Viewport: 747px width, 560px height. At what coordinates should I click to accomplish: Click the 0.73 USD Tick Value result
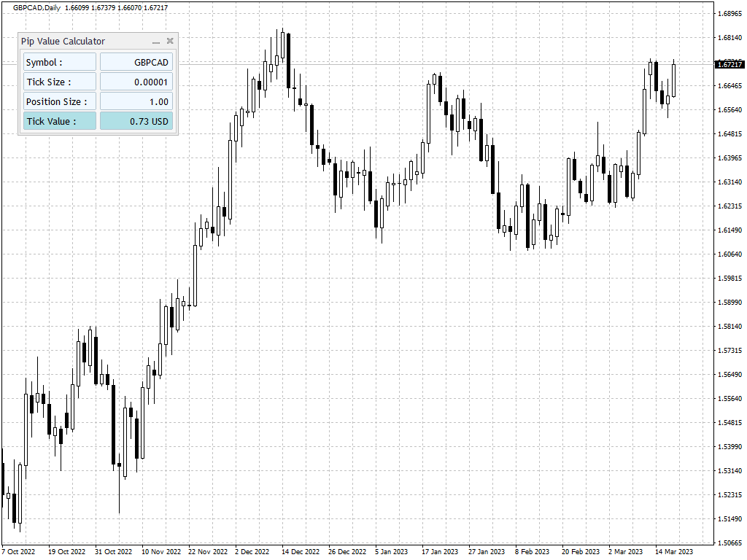click(136, 121)
